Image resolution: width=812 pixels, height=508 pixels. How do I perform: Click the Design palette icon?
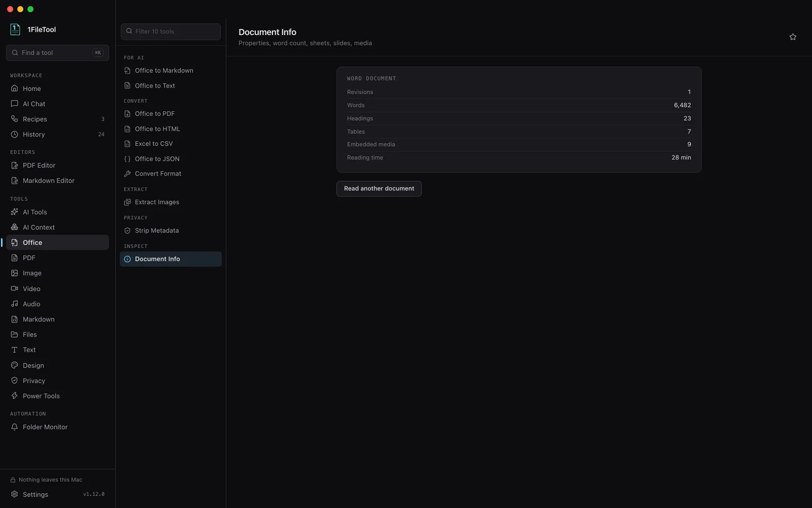[15, 365]
